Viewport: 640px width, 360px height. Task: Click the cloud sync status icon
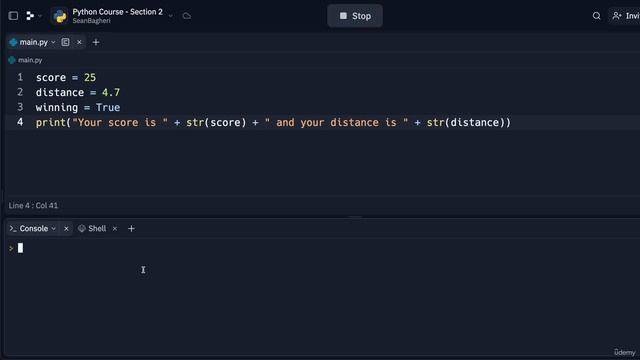(187, 16)
